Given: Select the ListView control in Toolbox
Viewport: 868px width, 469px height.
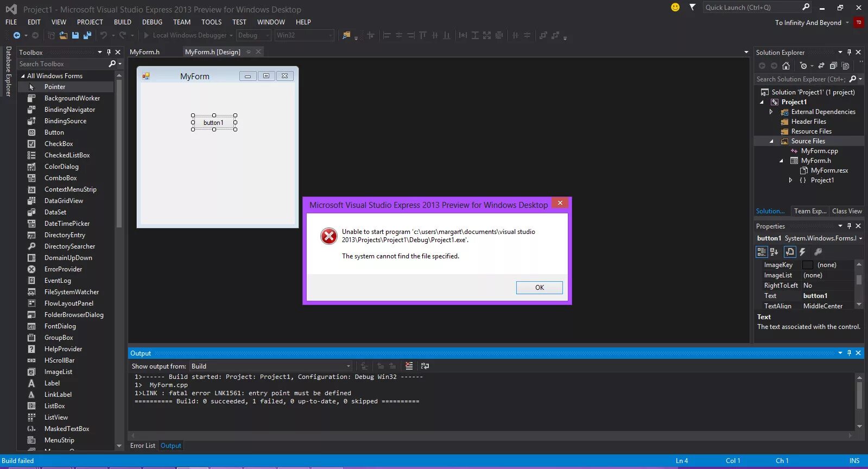Looking at the screenshot, I should 56,417.
